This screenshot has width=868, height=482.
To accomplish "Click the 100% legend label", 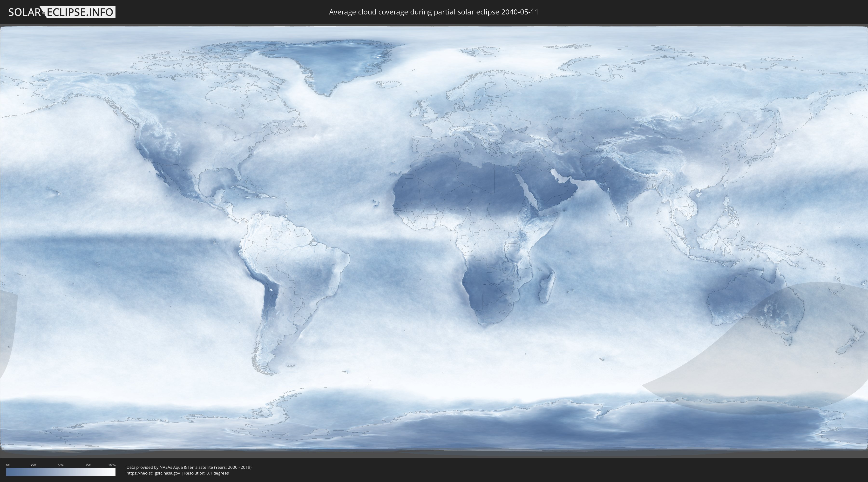I will [x=112, y=465].
